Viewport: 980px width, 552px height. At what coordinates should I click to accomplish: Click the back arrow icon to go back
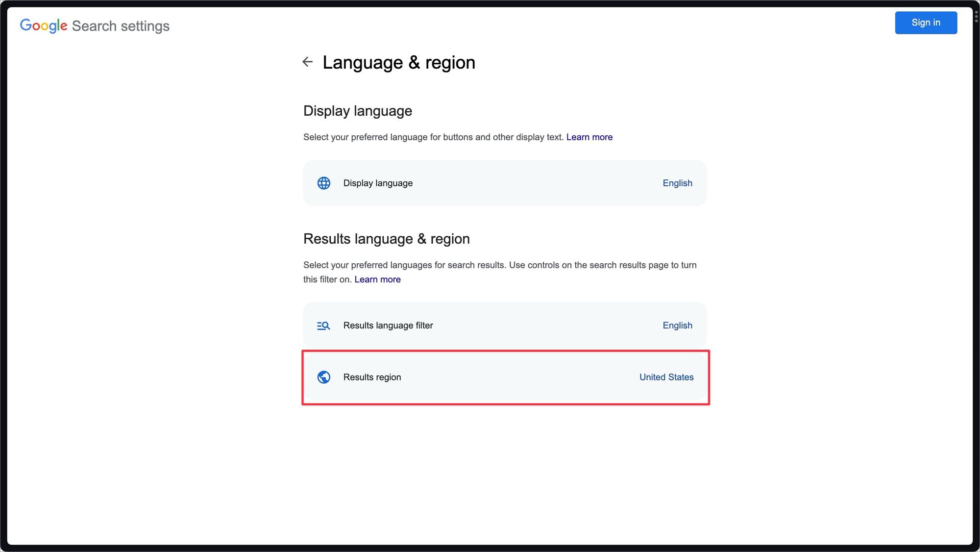307,61
